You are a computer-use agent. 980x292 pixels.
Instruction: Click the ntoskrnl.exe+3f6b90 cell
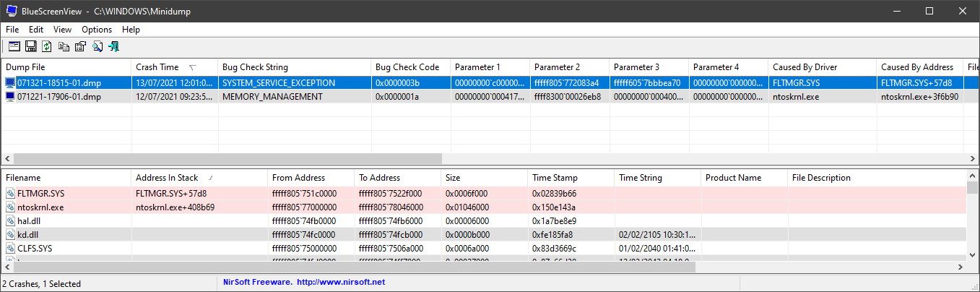[x=919, y=97]
